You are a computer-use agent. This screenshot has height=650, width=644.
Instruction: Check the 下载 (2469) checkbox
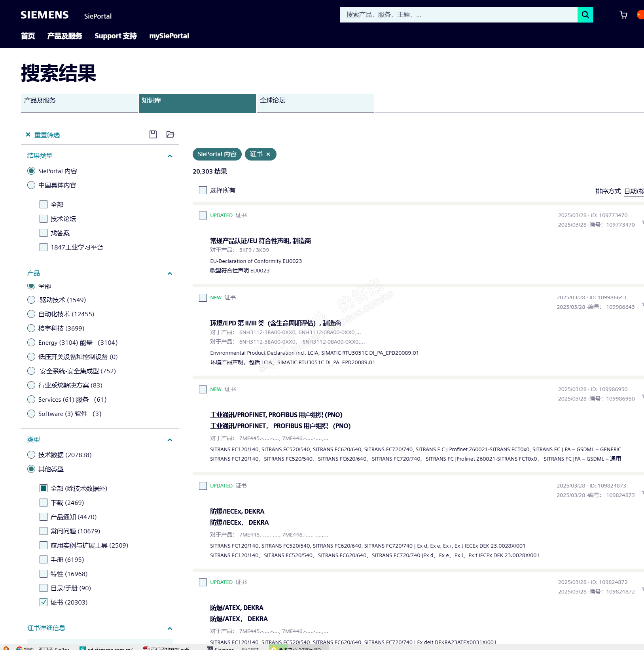coord(44,503)
